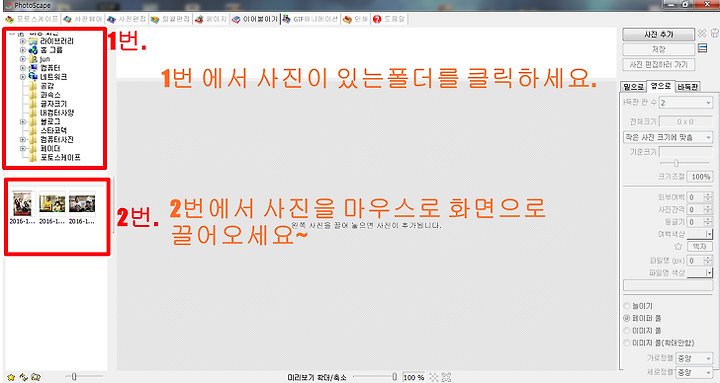Open the 파일명 색상 color dropdown
Screen dimensions: 720x383
[x=700, y=273]
